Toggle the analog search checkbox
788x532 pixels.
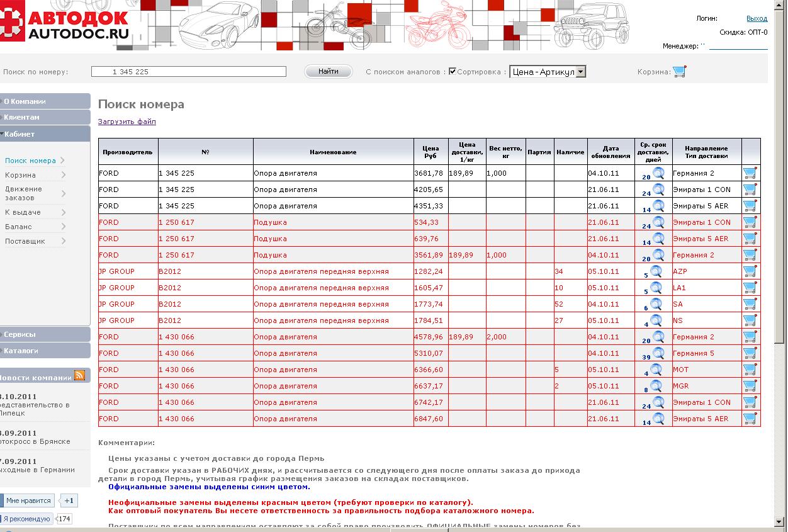coord(452,71)
